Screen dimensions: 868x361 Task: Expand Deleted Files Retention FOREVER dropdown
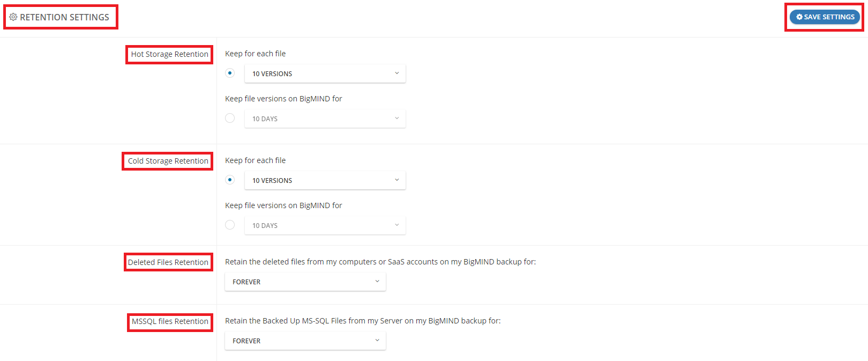pyautogui.click(x=305, y=282)
